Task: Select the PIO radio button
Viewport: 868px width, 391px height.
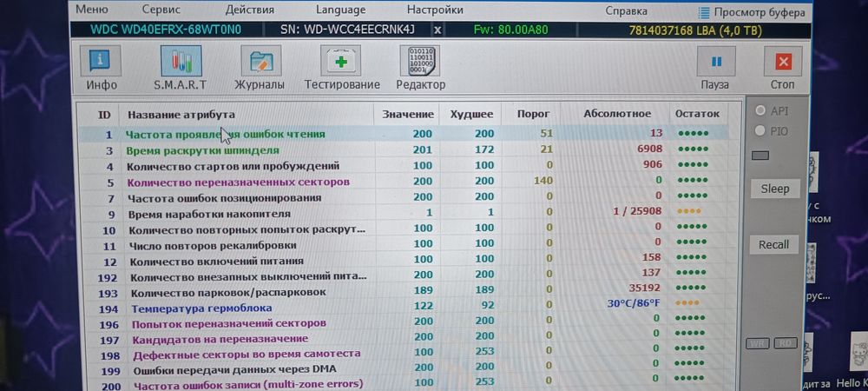Action: coord(760,131)
